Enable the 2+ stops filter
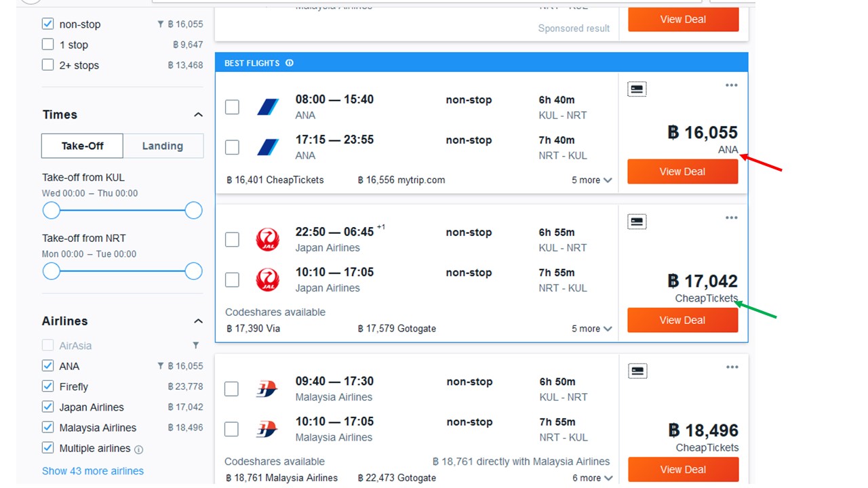The height and width of the screenshot is (488, 868). (47, 64)
